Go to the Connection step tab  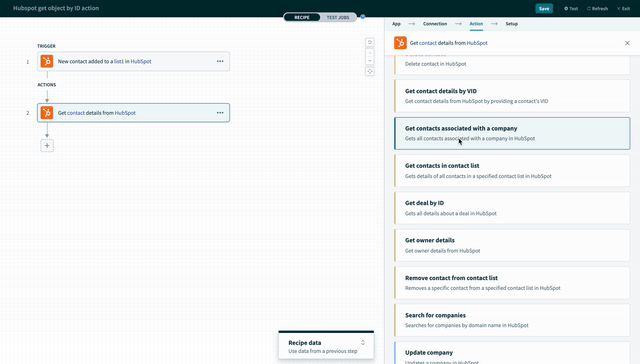click(x=435, y=24)
